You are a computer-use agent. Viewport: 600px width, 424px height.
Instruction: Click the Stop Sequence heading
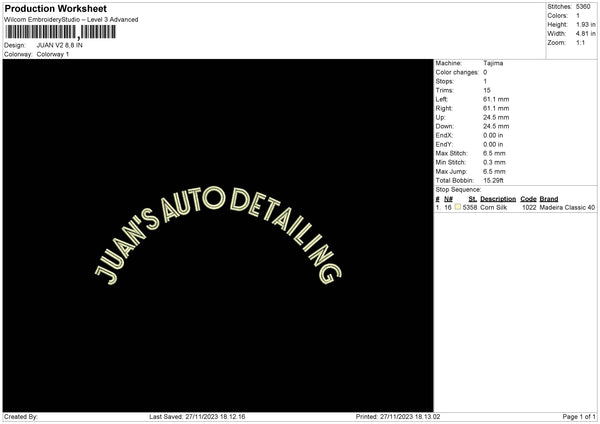458,189
